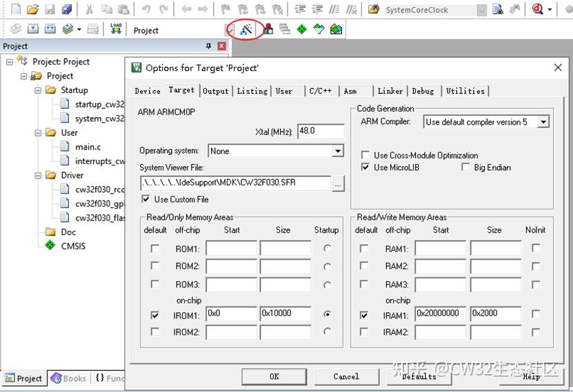Close the Options dialog
The width and height of the screenshot is (573, 392).
point(558,68)
